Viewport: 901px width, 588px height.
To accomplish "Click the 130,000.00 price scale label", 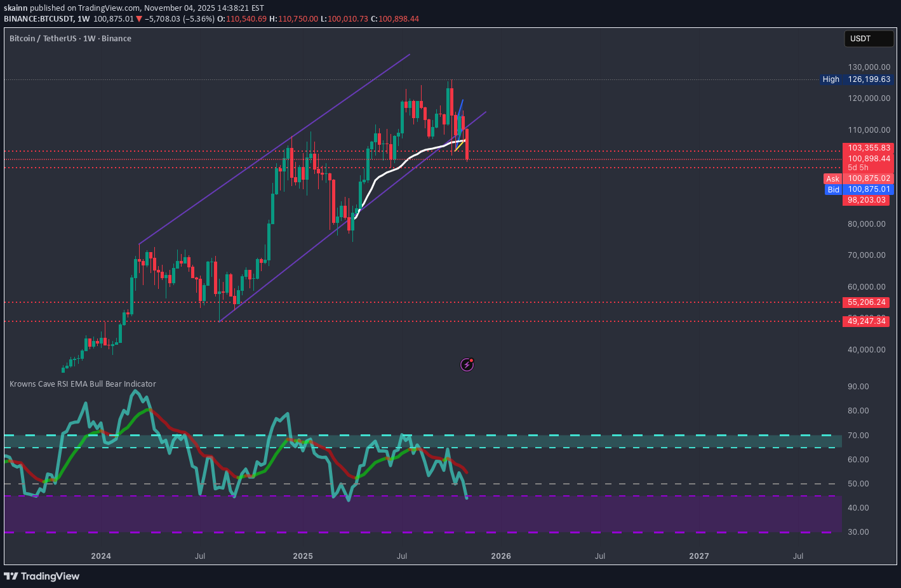I will point(869,67).
